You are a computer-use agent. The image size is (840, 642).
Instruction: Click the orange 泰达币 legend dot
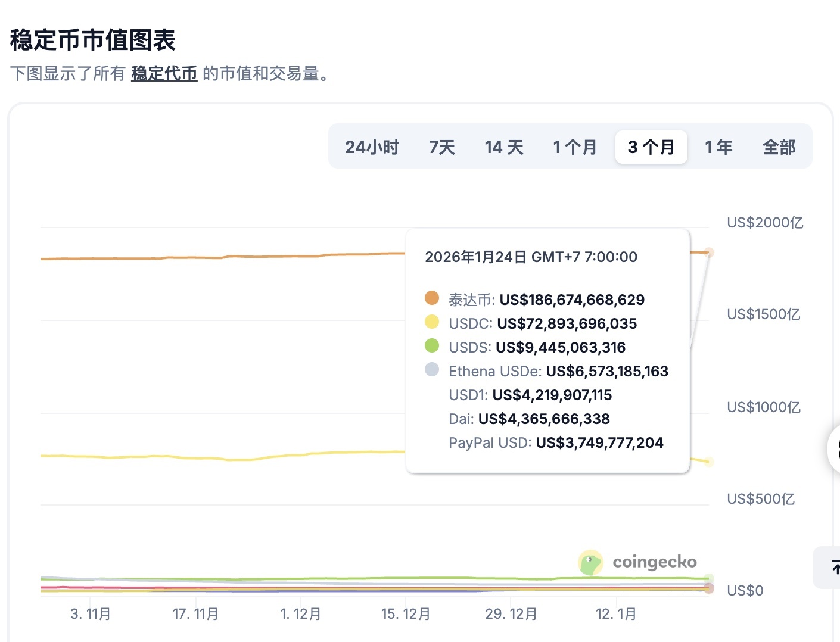tap(432, 298)
